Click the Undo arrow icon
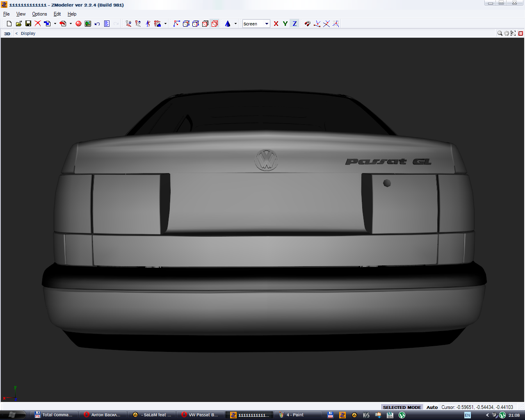Image resolution: width=525 pixels, height=420 pixels. click(97, 24)
